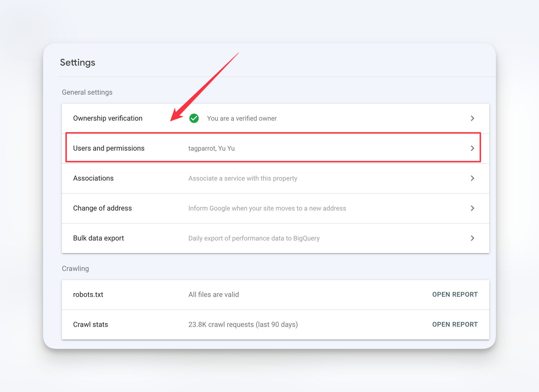Image resolution: width=539 pixels, height=392 pixels.
Task: Open the Change of address chevron
Action: click(x=472, y=208)
